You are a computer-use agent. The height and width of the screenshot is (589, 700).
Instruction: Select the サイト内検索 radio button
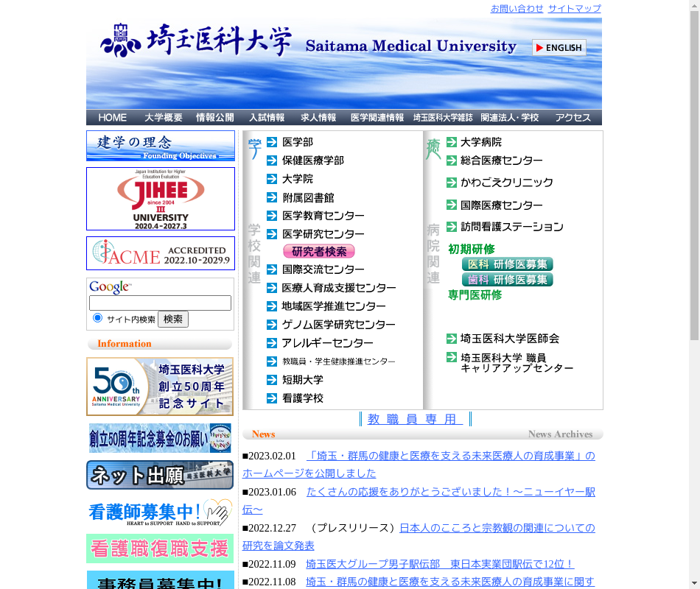point(97,318)
